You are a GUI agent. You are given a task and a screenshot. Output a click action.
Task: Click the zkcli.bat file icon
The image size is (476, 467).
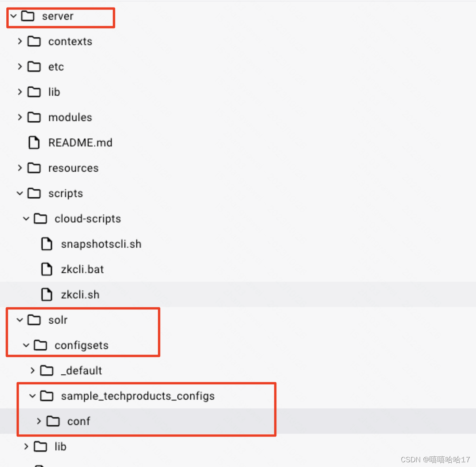point(47,269)
